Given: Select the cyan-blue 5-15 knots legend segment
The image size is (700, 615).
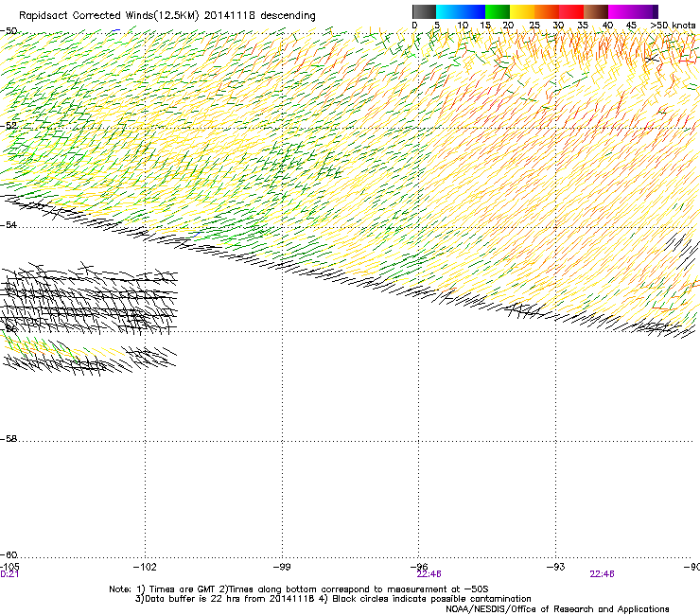Looking at the screenshot, I should (461, 11).
